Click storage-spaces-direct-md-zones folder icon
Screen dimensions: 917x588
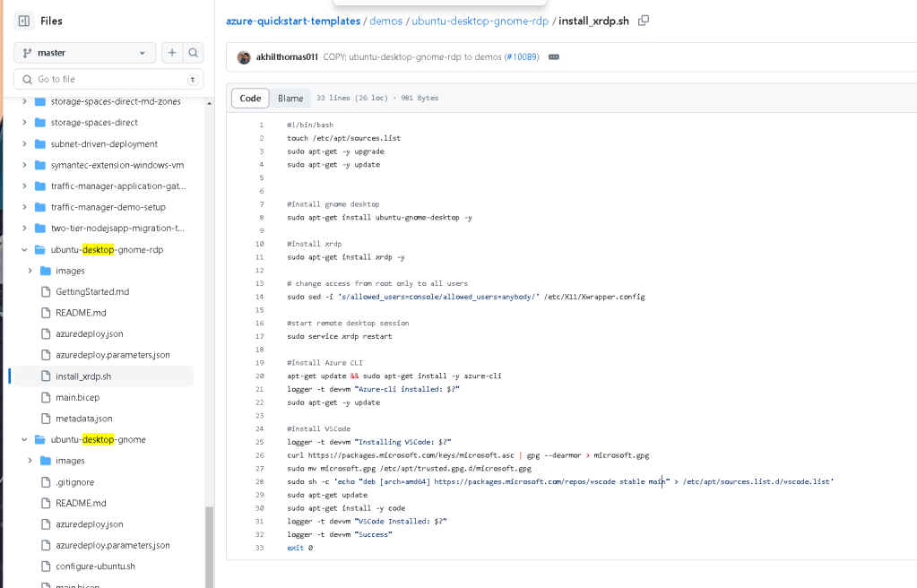(40, 101)
